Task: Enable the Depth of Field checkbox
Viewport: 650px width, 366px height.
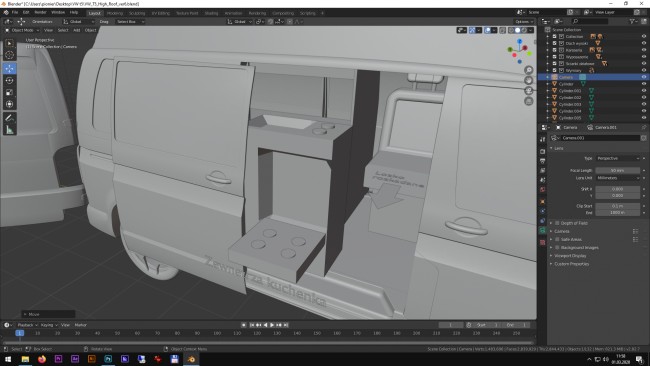Action: coord(557,223)
